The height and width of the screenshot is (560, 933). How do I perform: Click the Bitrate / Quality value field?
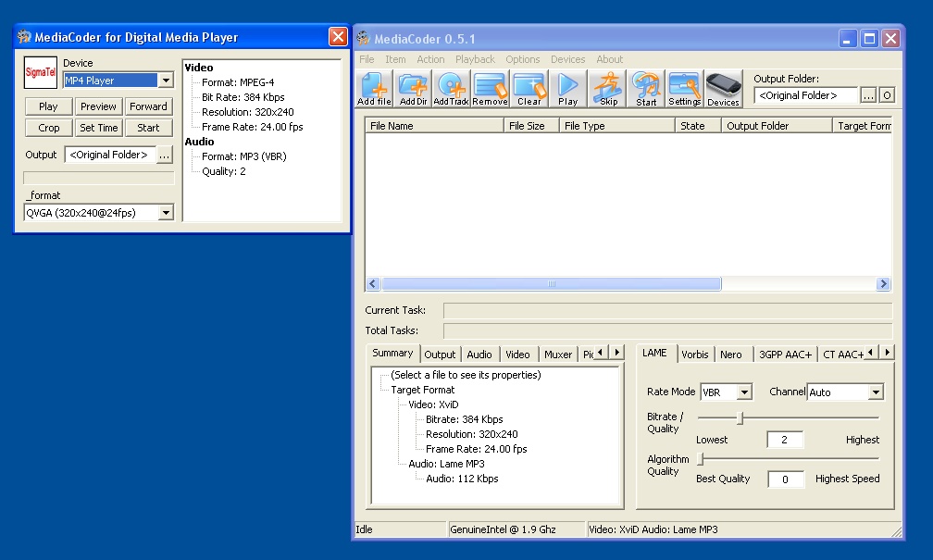(785, 440)
